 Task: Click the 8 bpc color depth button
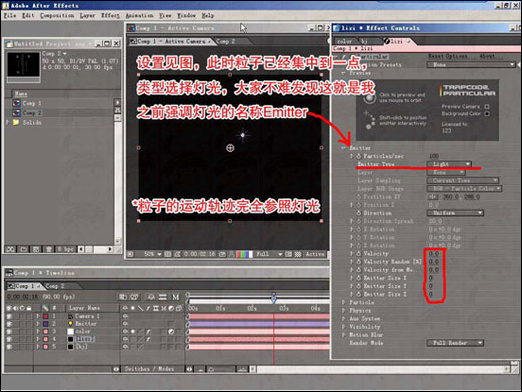tap(66, 249)
